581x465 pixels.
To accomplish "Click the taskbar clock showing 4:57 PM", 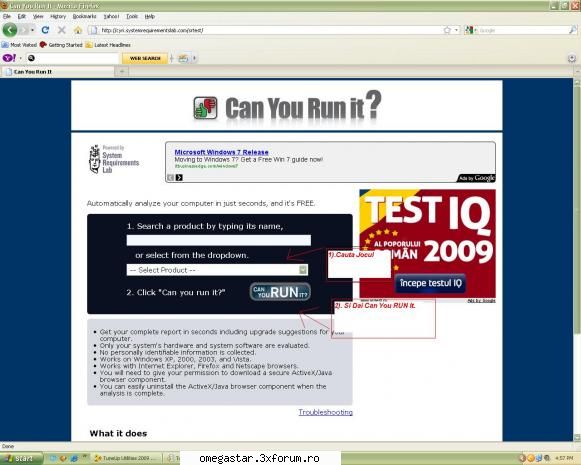I will coord(564,458).
